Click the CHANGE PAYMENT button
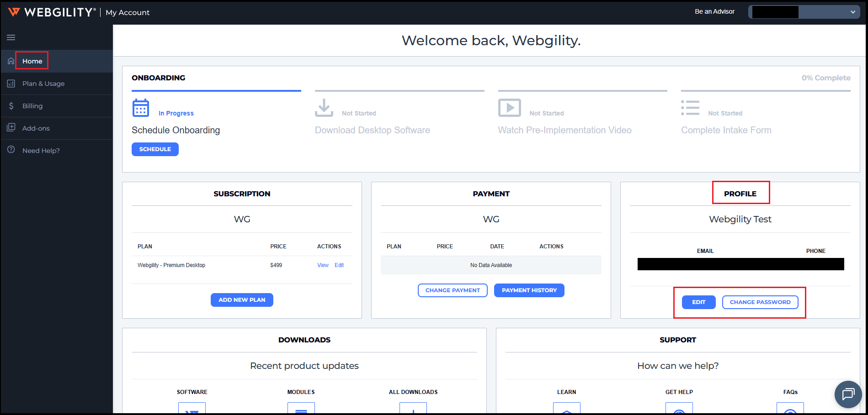This screenshot has height=415, width=868. coord(453,290)
